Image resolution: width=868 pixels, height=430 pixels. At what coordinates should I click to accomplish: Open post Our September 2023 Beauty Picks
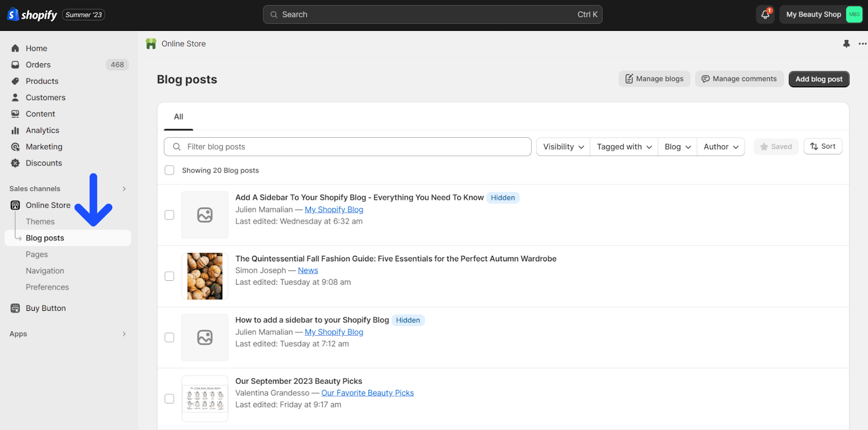[x=298, y=381]
